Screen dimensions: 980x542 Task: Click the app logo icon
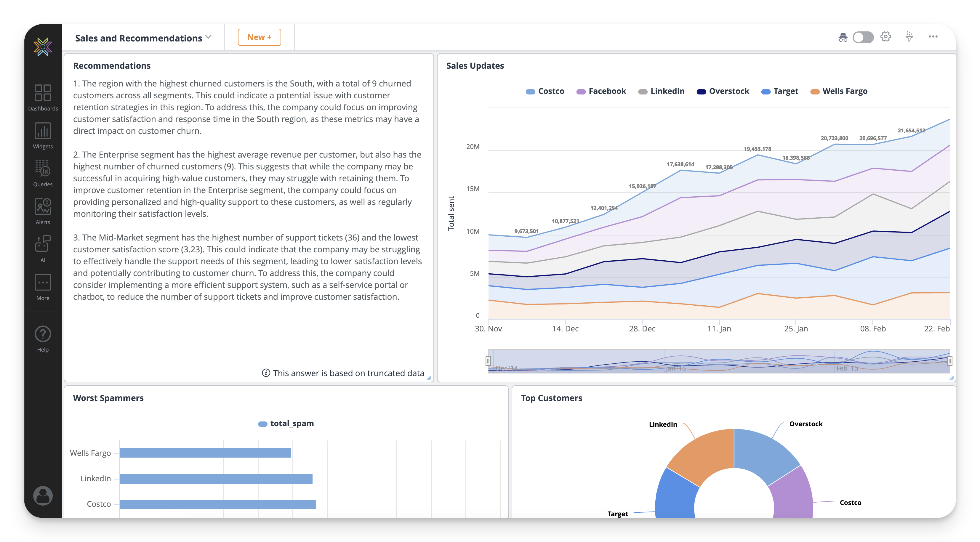point(43,47)
